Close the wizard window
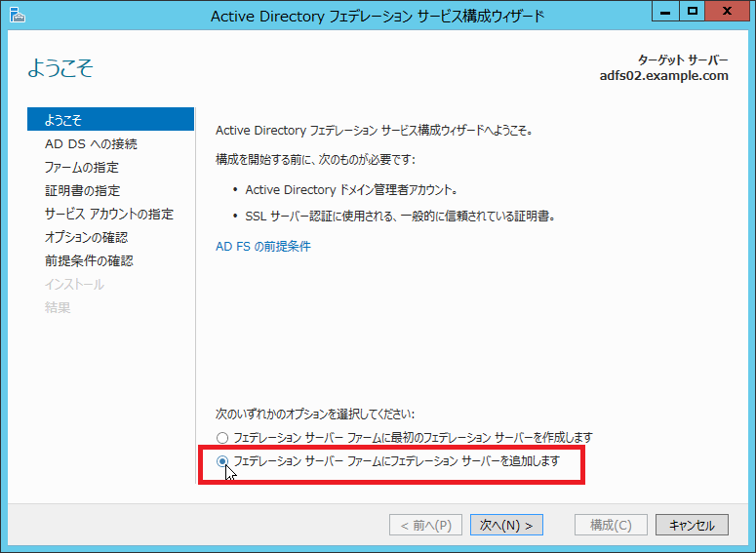The width and height of the screenshot is (756, 553). [727, 11]
